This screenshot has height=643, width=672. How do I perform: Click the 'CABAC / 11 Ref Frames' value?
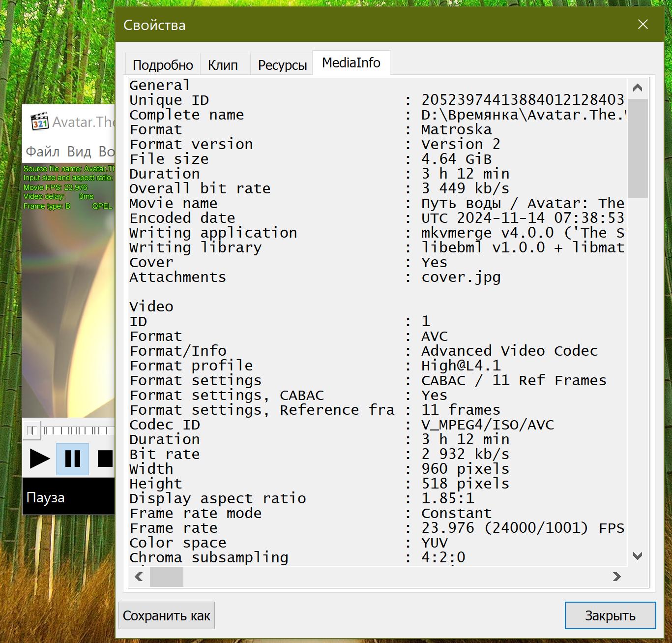point(514,380)
